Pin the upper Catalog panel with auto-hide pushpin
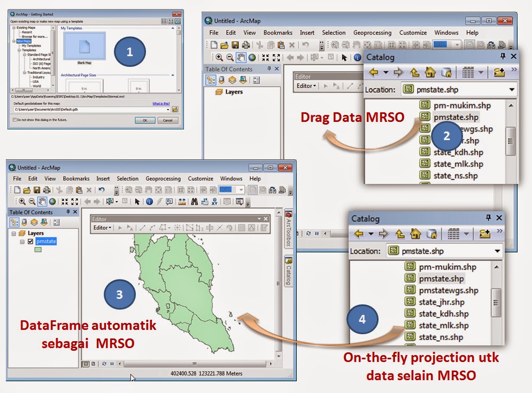Image resolution: width=532 pixels, height=393 pixels. [503, 56]
